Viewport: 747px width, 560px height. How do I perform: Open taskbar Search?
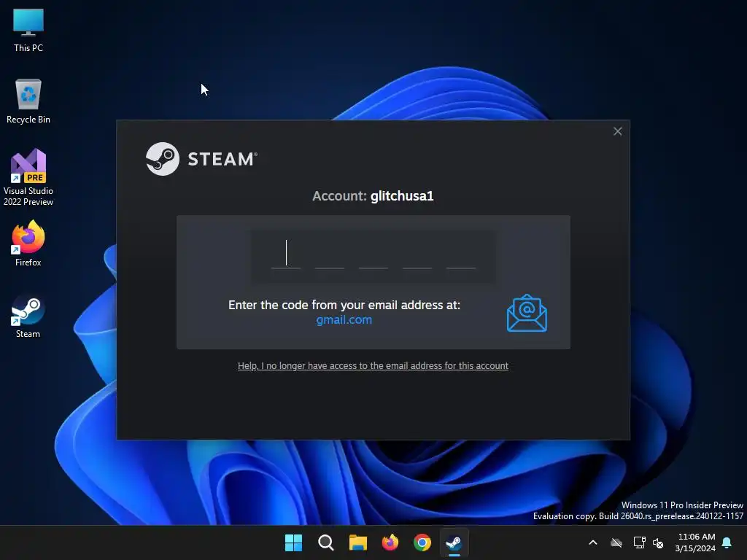click(x=326, y=542)
